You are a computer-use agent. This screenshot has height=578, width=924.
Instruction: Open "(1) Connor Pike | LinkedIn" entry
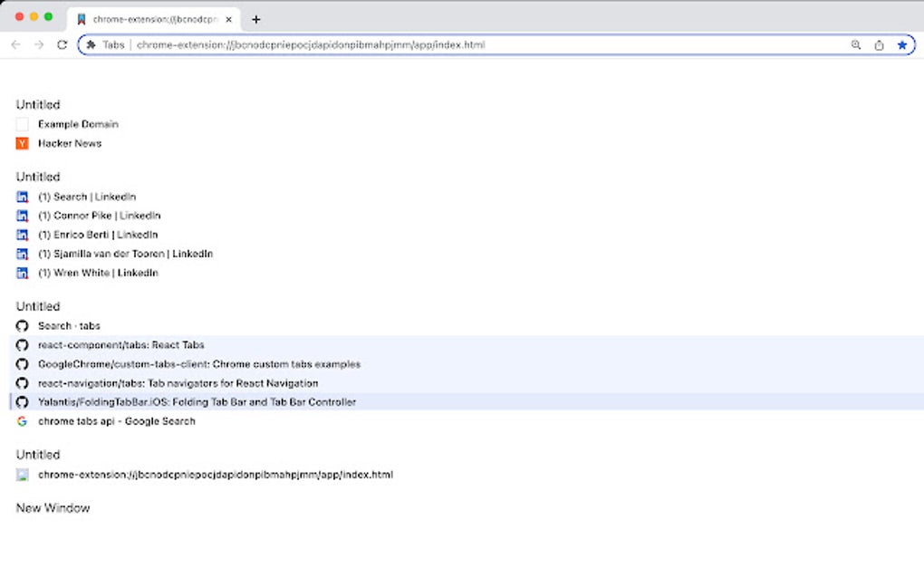[99, 216]
